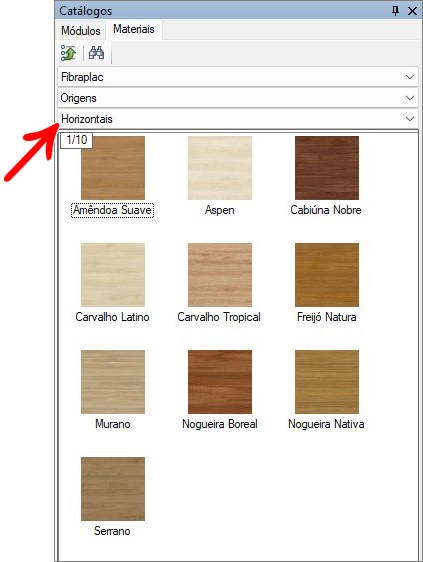Screen dimensions: 423x562
Task: Pin the Catálogos panel
Action: (x=395, y=11)
